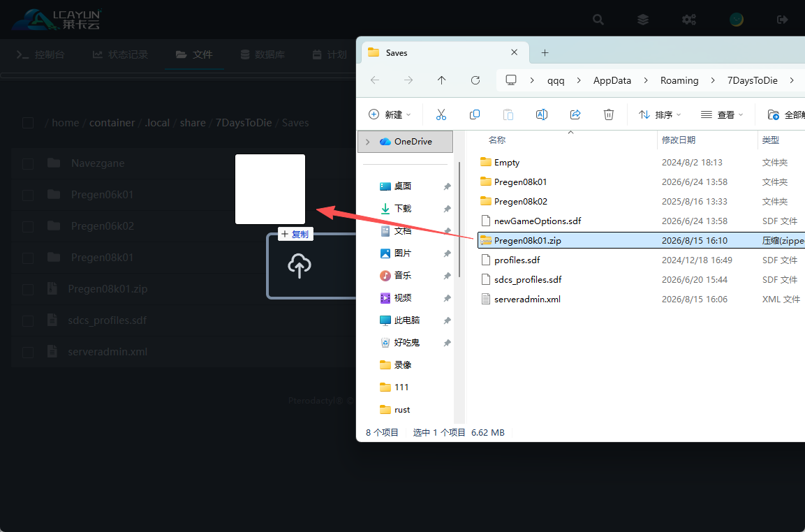Close the Saves tab in Explorer
The image size is (805, 532).
(x=514, y=52)
